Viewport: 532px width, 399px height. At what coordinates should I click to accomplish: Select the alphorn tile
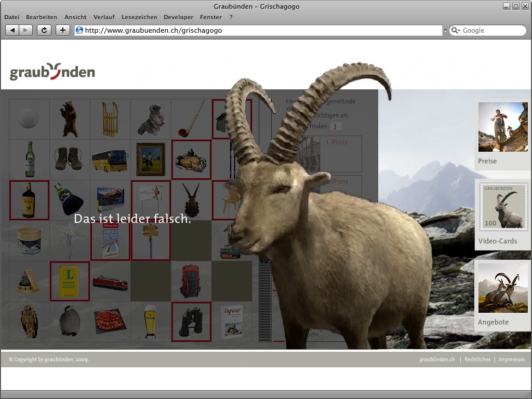pos(191,119)
